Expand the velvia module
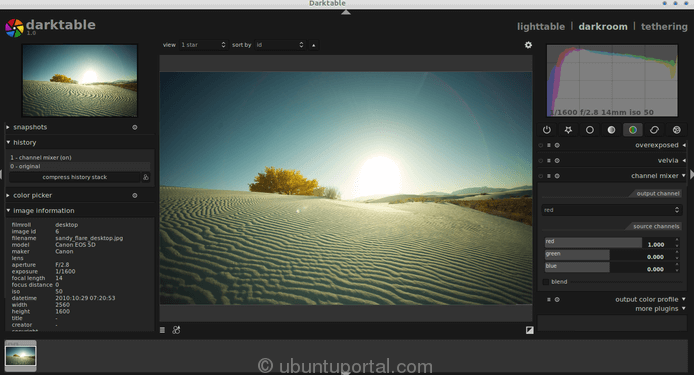The image size is (694, 375). point(684,161)
